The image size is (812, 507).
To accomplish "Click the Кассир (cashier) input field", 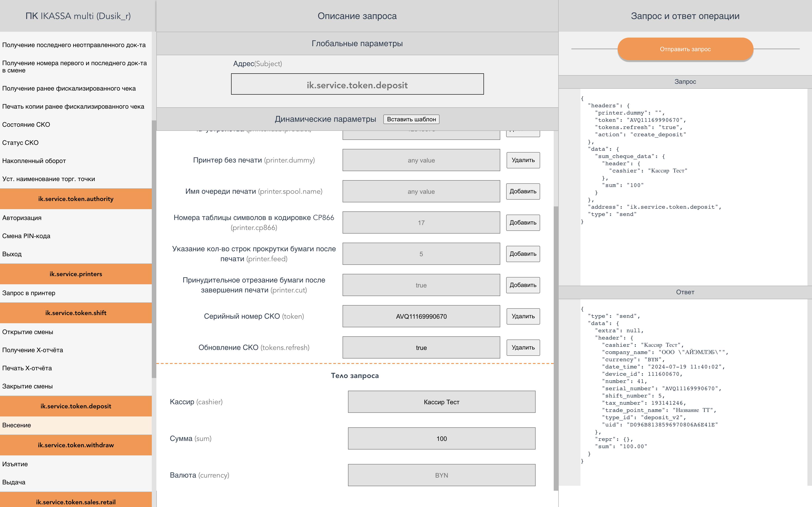I will 441,402.
